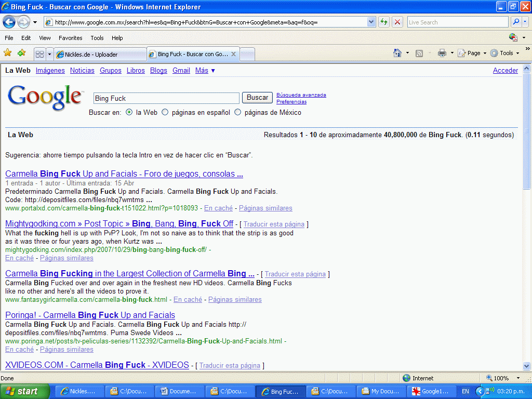Open the File menu
This screenshot has width=532, height=399.
(x=9, y=38)
